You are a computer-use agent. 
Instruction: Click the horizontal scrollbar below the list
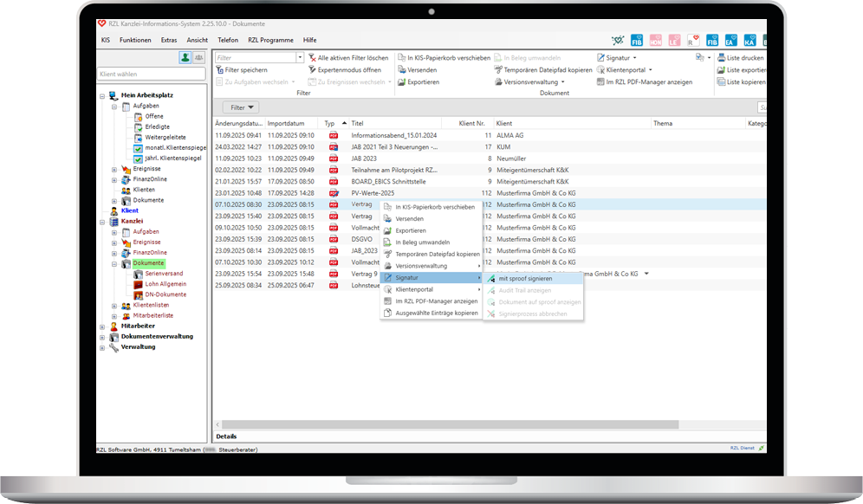pos(451,425)
